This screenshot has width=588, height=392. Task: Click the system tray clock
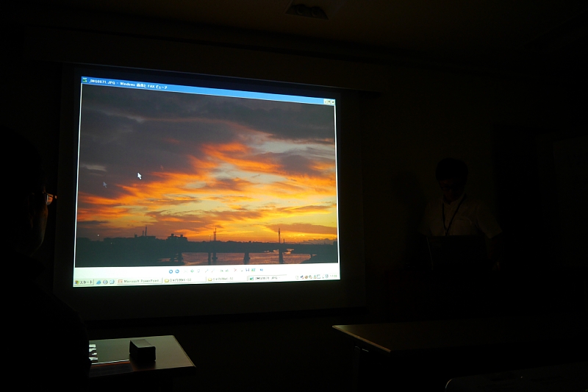tap(333, 277)
